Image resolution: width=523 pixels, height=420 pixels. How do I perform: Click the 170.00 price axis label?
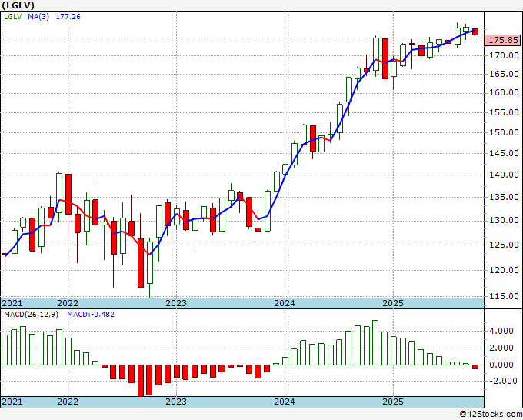504,55
